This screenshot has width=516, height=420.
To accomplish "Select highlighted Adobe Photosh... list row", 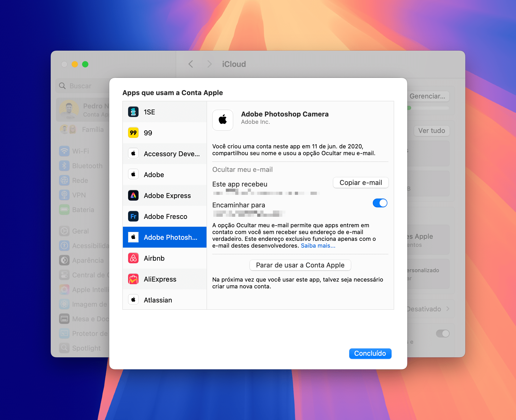I will click(x=165, y=237).
